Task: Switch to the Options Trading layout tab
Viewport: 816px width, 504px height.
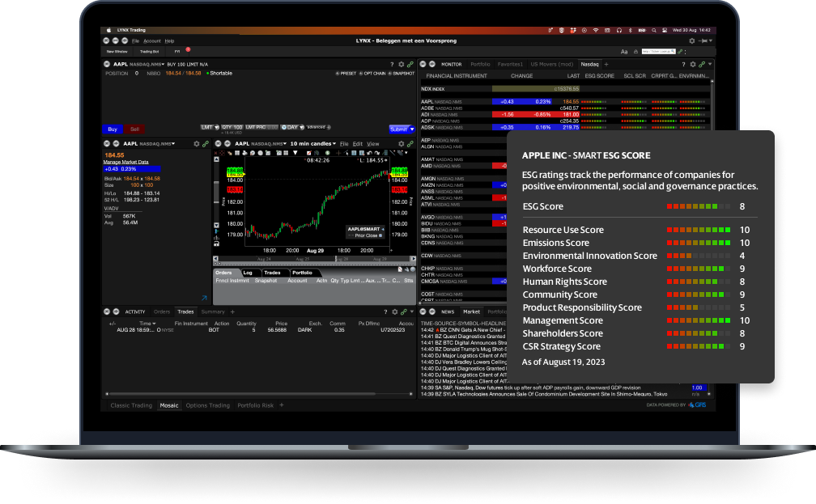Action: click(x=207, y=405)
